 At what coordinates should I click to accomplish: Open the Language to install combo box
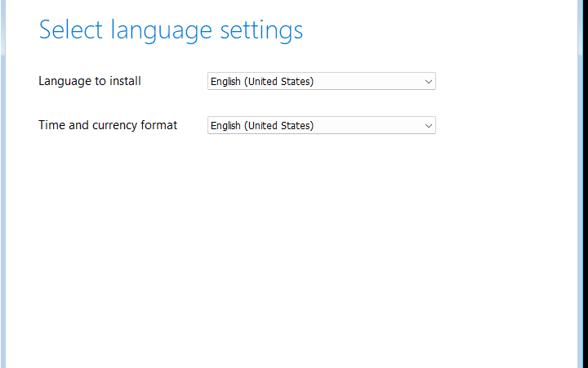(x=321, y=82)
